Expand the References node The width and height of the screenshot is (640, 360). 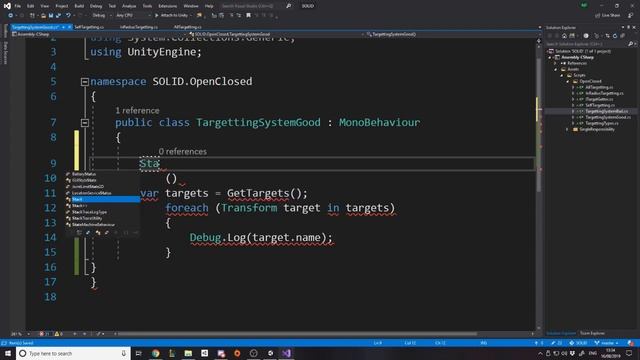pos(555,63)
